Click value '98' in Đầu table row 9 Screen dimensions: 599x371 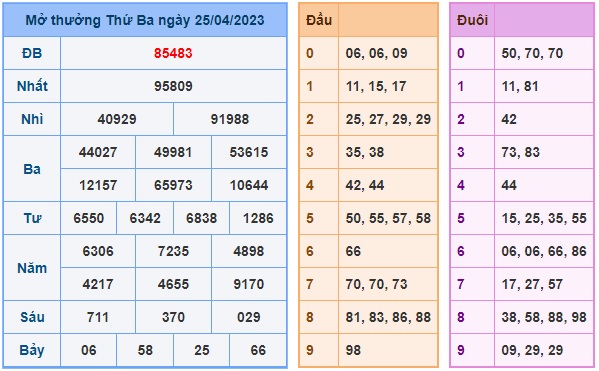pos(353,350)
